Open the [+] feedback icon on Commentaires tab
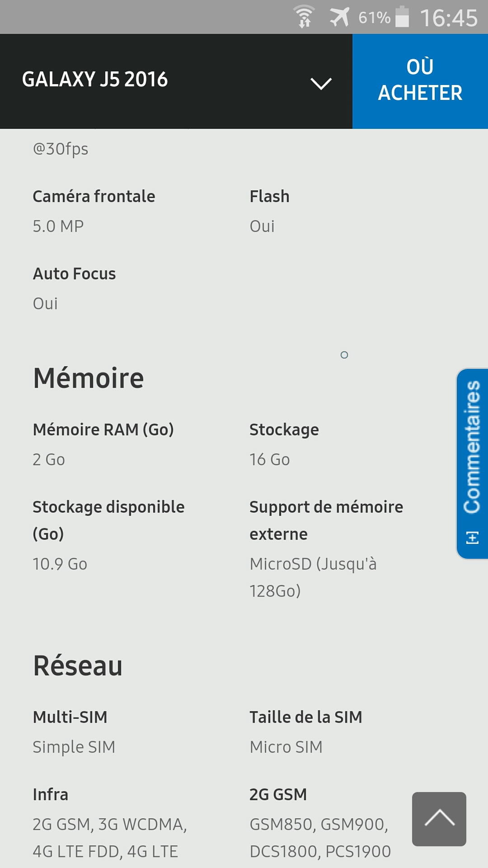This screenshot has height=868, width=488. point(472,538)
